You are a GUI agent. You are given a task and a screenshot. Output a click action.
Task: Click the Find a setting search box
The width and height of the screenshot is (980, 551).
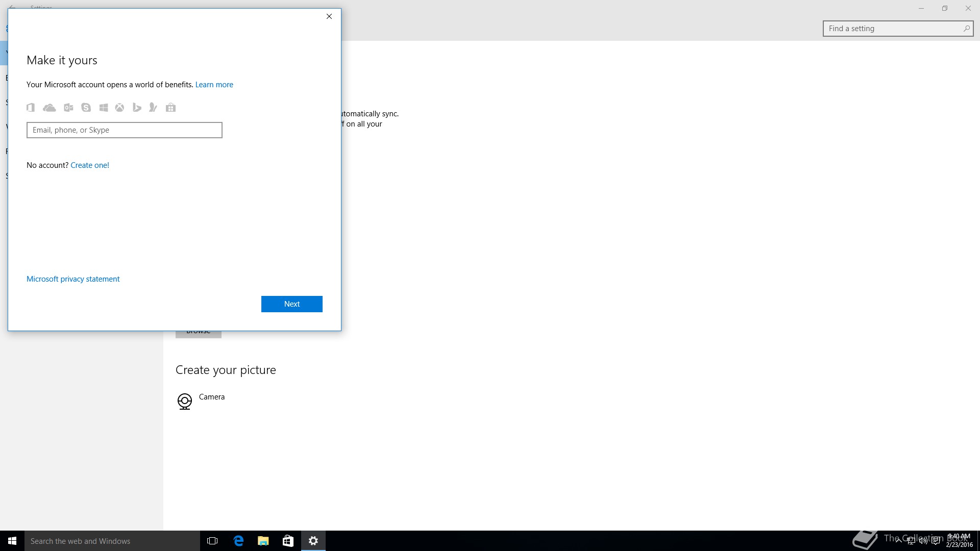[898, 29]
